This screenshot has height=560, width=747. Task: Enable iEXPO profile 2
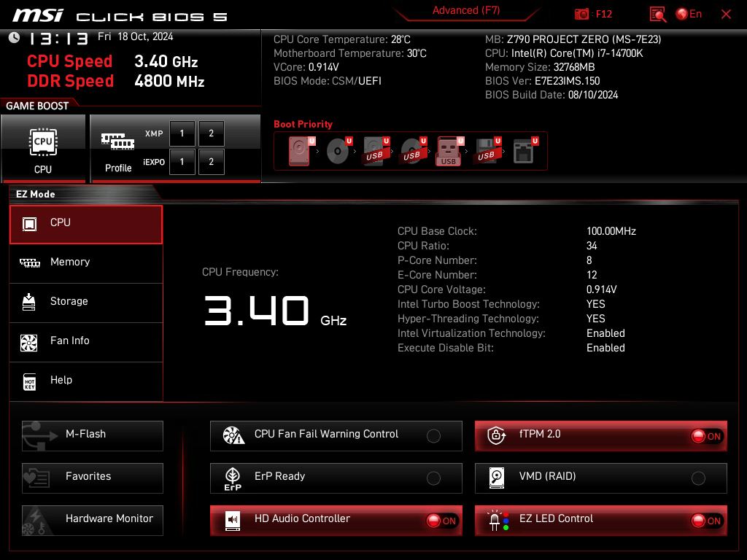tap(212, 162)
